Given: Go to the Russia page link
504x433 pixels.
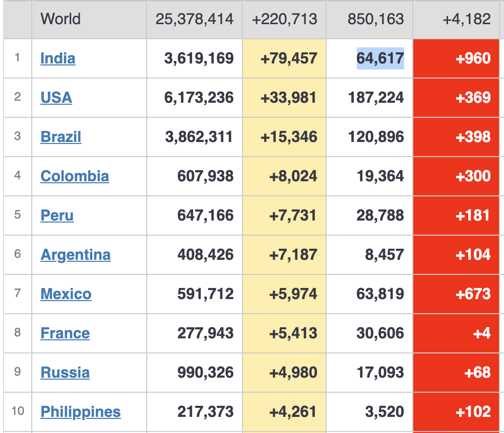Looking at the screenshot, I should [x=65, y=373].
